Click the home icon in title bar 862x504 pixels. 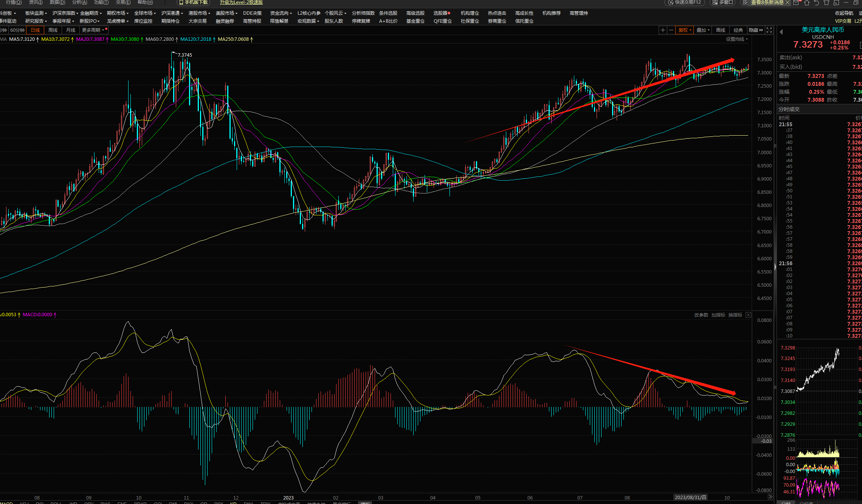coord(806,3)
